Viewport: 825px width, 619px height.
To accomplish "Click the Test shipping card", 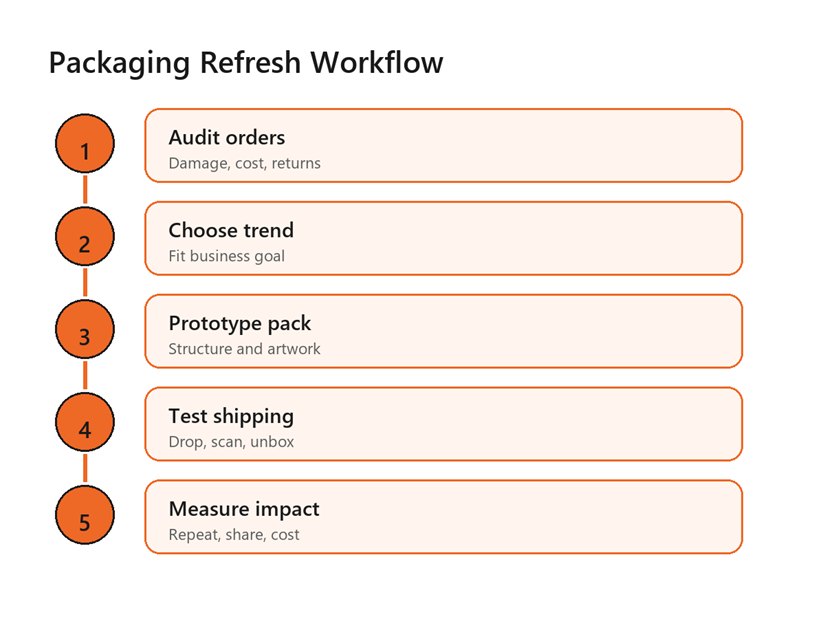I will pyautogui.click(x=444, y=424).
